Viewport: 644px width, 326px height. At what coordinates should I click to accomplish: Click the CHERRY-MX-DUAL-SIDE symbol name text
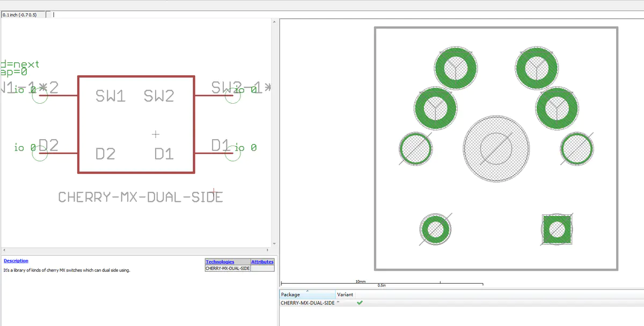pos(141,198)
